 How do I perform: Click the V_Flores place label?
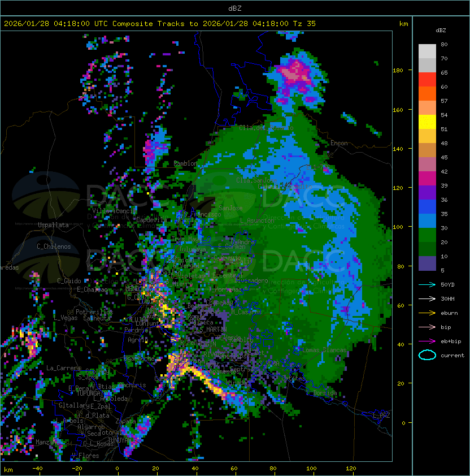[85, 456]
